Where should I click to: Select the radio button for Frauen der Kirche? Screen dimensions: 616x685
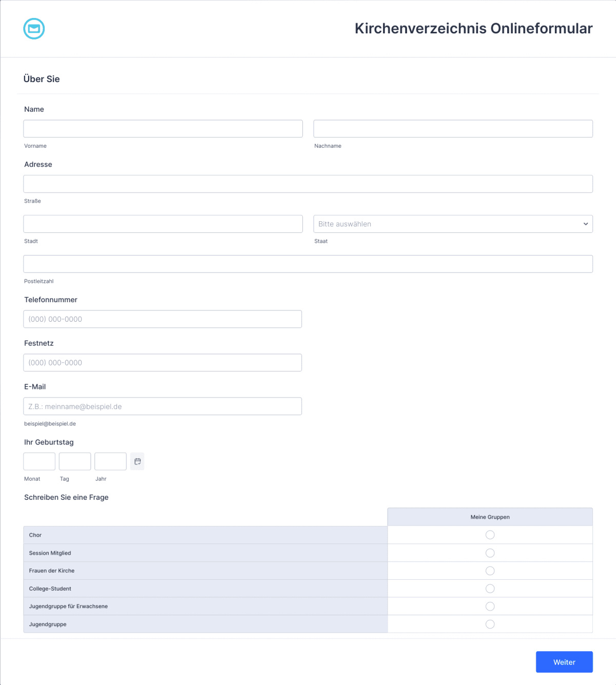pos(490,571)
